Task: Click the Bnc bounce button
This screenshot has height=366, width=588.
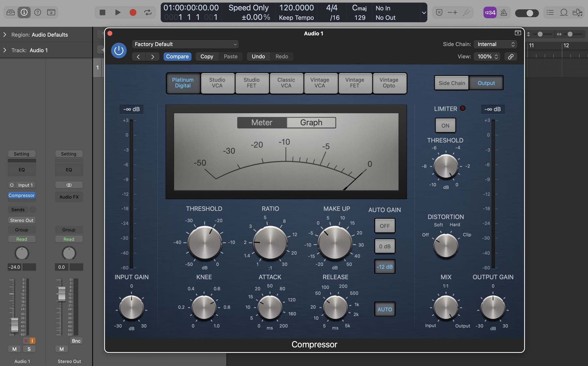Action: pyautogui.click(x=76, y=341)
